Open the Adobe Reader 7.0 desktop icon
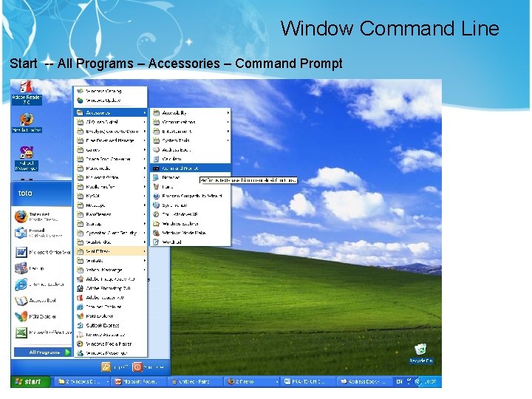Image resolution: width=532 pixels, height=399 pixels. [x=27, y=92]
